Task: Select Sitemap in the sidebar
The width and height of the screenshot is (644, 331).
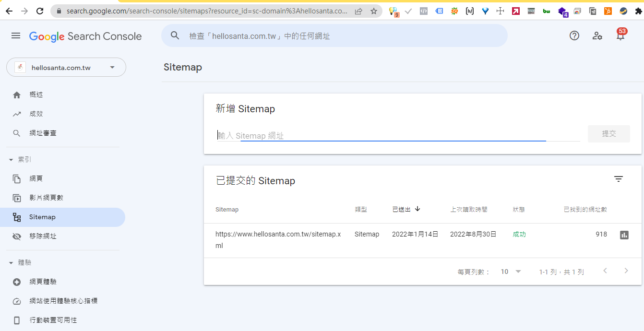Action: point(62,217)
